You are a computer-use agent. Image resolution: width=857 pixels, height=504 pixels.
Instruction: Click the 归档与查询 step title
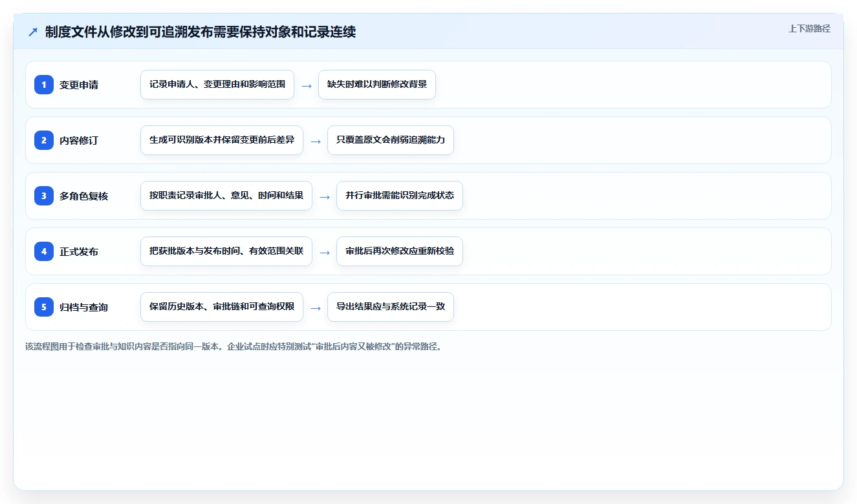pos(83,307)
